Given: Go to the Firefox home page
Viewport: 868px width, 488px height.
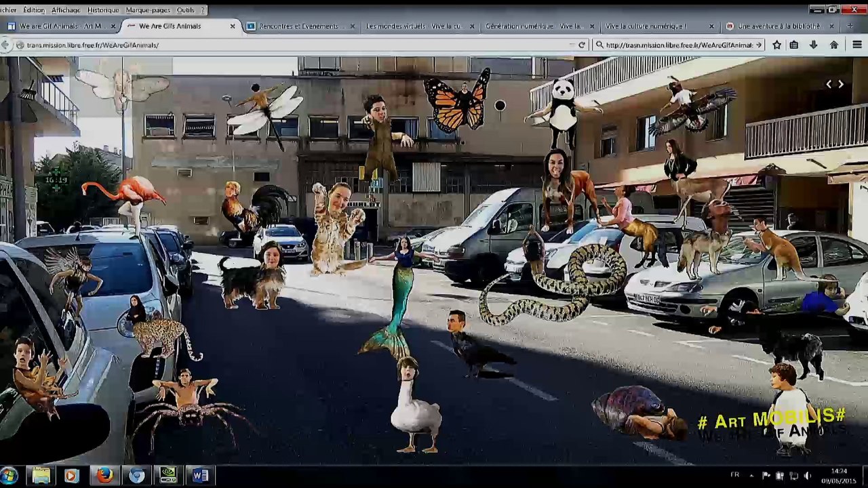Looking at the screenshot, I should coord(834,45).
